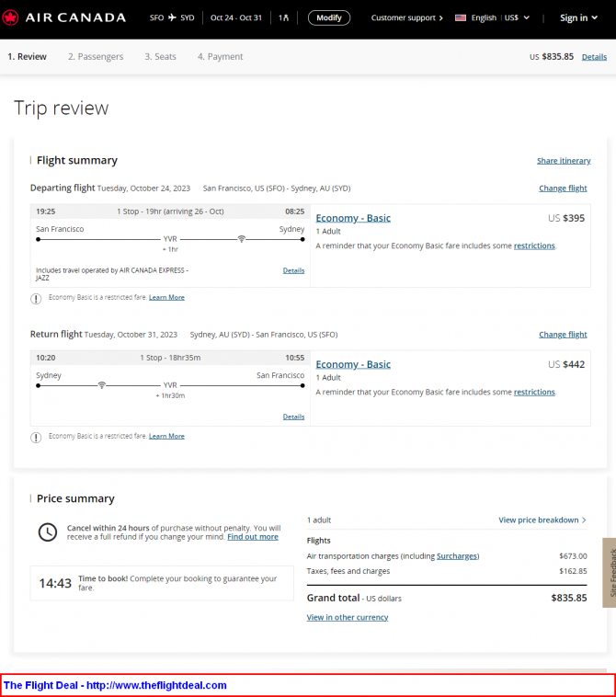Viewport: 616px width, 697px height.
Task: Open Economy - Basic link for US $442 fare
Action: (353, 364)
